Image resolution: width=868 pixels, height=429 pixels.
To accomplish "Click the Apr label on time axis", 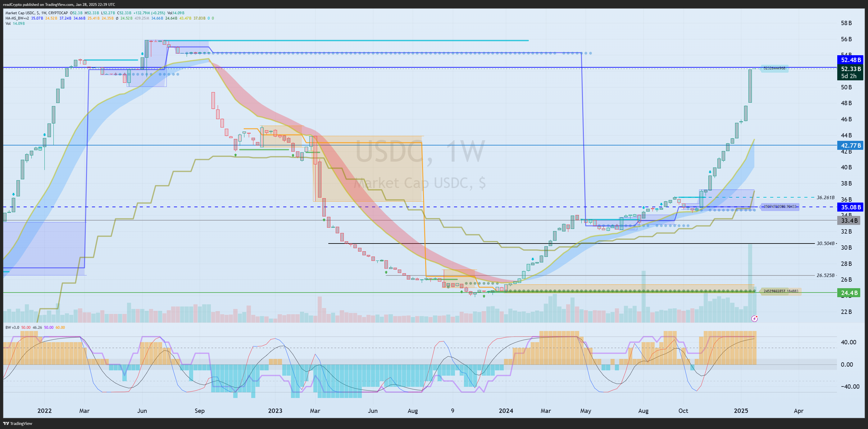I will point(798,411).
